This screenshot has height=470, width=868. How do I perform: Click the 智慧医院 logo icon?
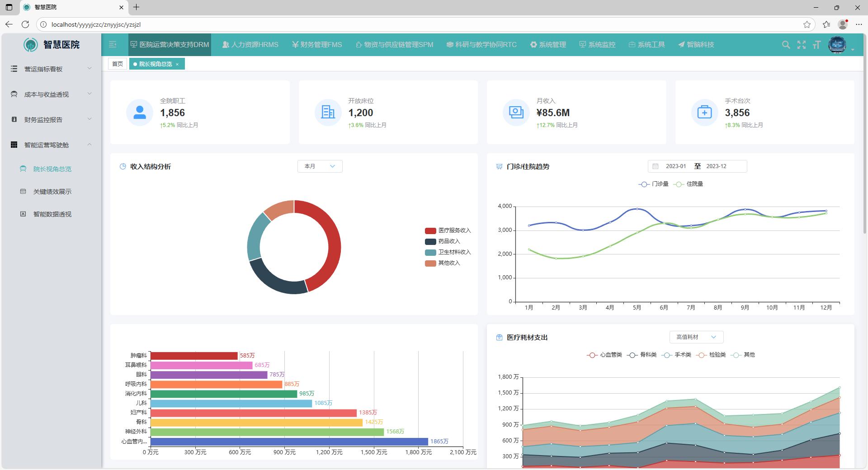pyautogui.click(x=31, y=44)
